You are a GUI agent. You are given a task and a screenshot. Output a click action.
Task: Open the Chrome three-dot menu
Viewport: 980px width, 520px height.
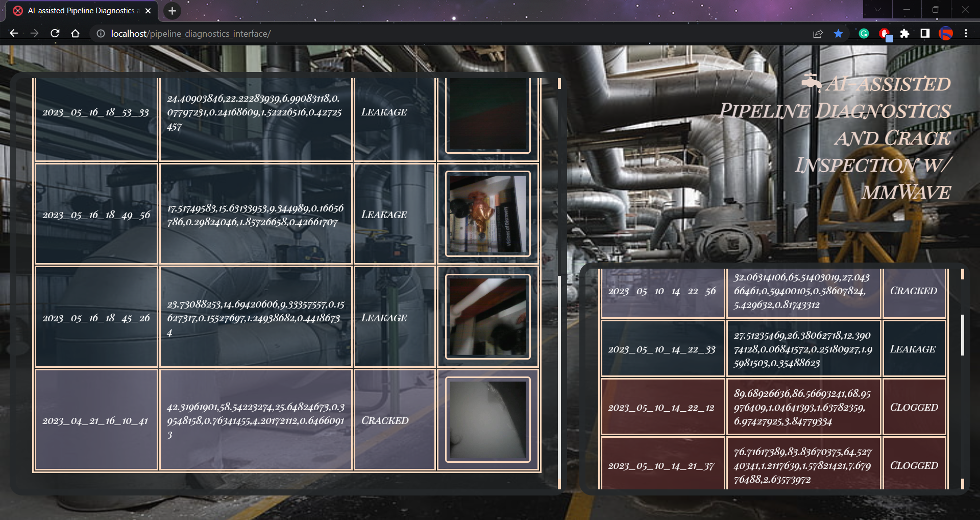coord(966,34)
